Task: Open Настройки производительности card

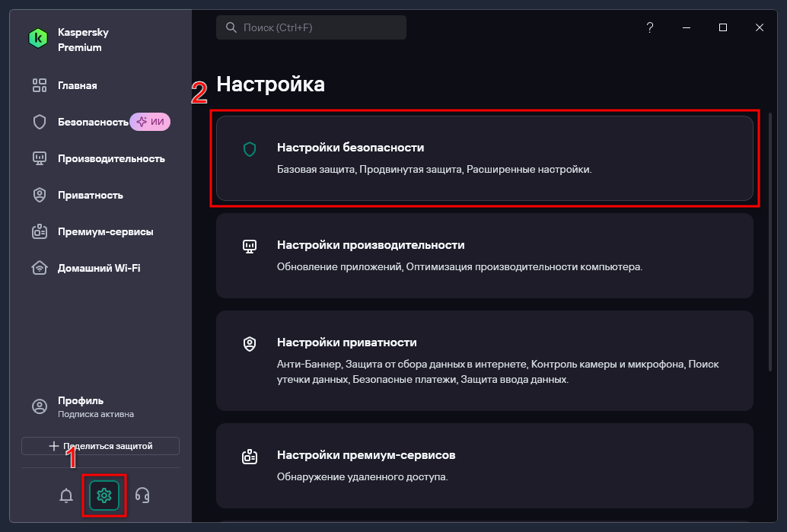Action: click(484, 256)
